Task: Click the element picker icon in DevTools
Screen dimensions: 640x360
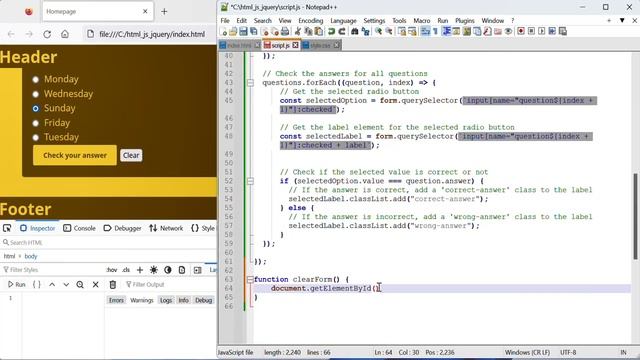Action: pos(7,228)
